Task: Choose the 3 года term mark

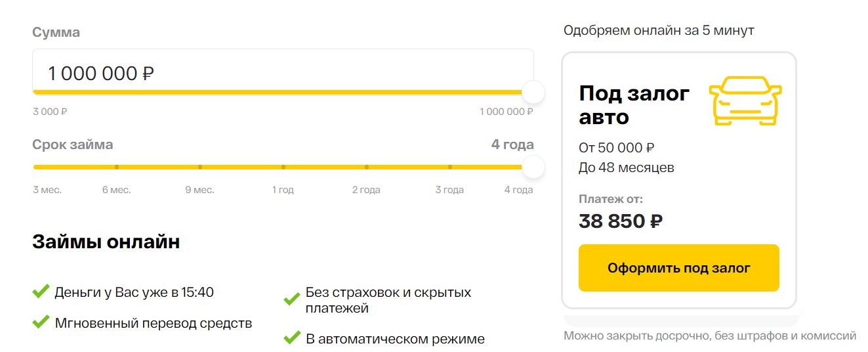Action: pos(450,167)
